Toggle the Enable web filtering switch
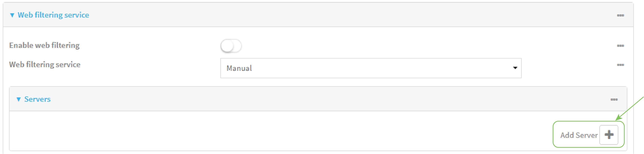This screenshot has height=154, width=644. pos(231,46)
